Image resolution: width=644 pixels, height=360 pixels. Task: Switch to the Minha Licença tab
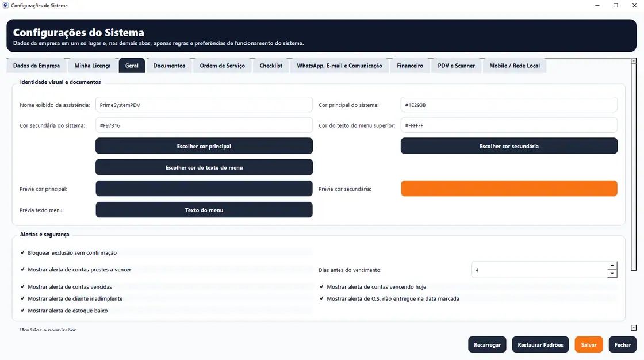(93, 66)
